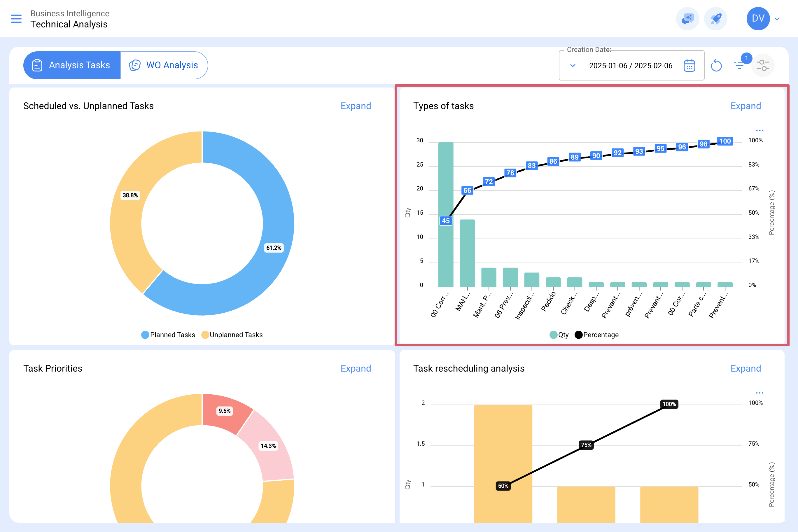The height and width of the screenshot is (532, 798).
Task: Open the date range preset dropdown arrow
Action: point(573,66)
